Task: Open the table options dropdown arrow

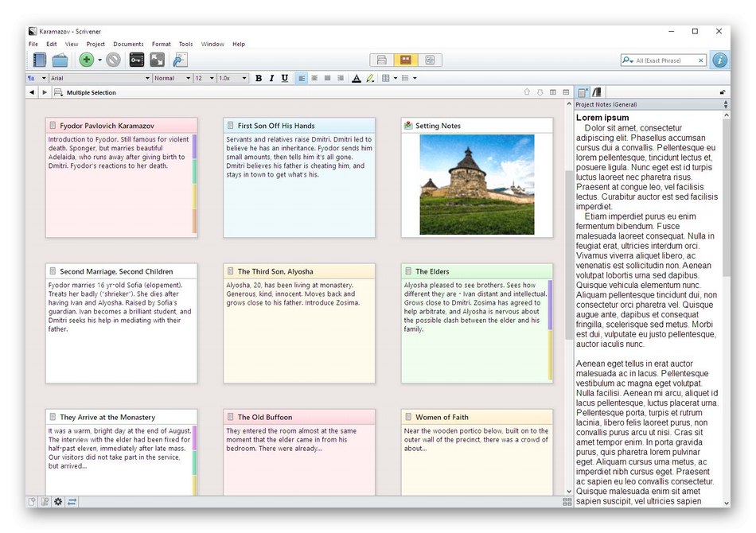Action: pyautogui.click(x=396, y=78)
